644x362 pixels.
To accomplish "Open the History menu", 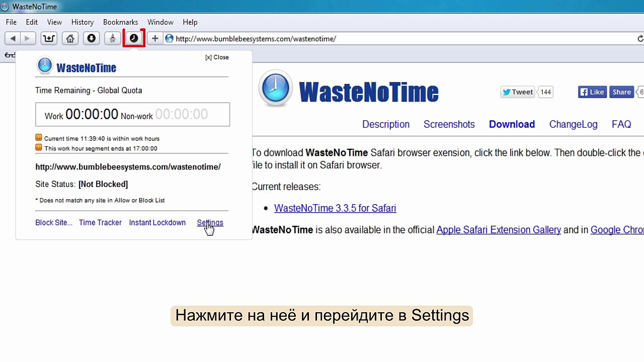I will (x=83, y=22).
